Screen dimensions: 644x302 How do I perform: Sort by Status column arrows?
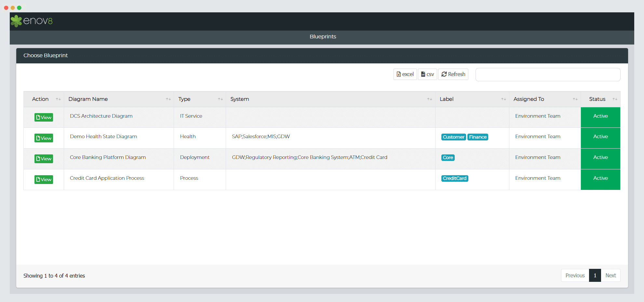[614, 99]
